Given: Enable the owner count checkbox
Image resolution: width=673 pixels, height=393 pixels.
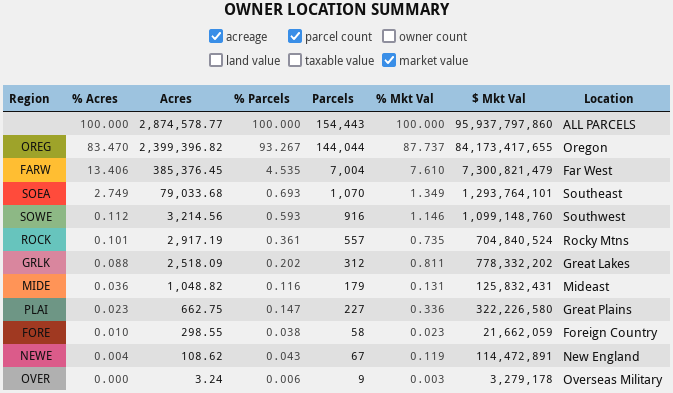Looking at the screenshot, I should point(389,36).
